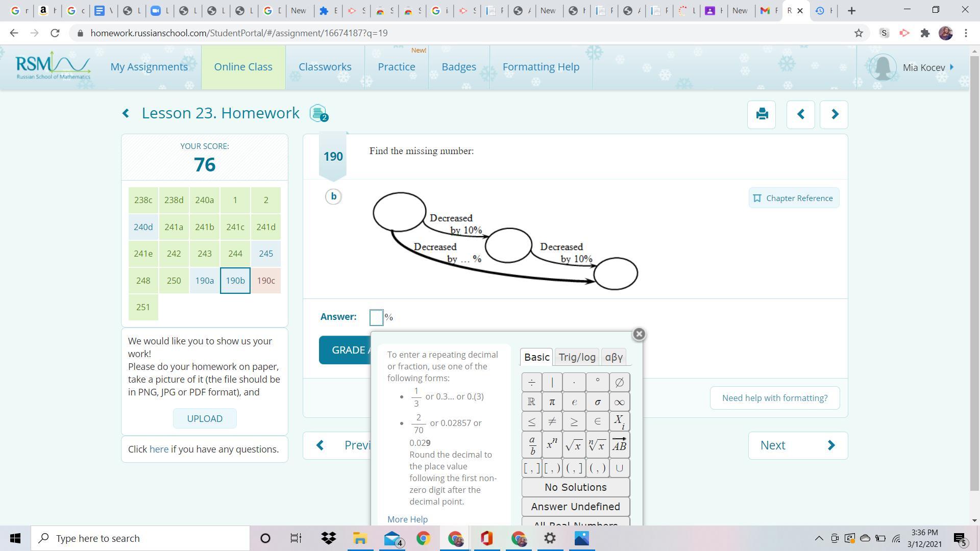Insert the pi symbol
This screenshot has width=980, height=551.
(552, 402)
